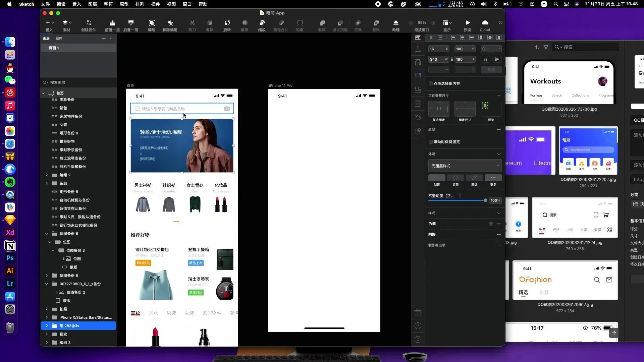644x362 pixels.
Task: Switch to the 组件 tab
Action: 59,38
